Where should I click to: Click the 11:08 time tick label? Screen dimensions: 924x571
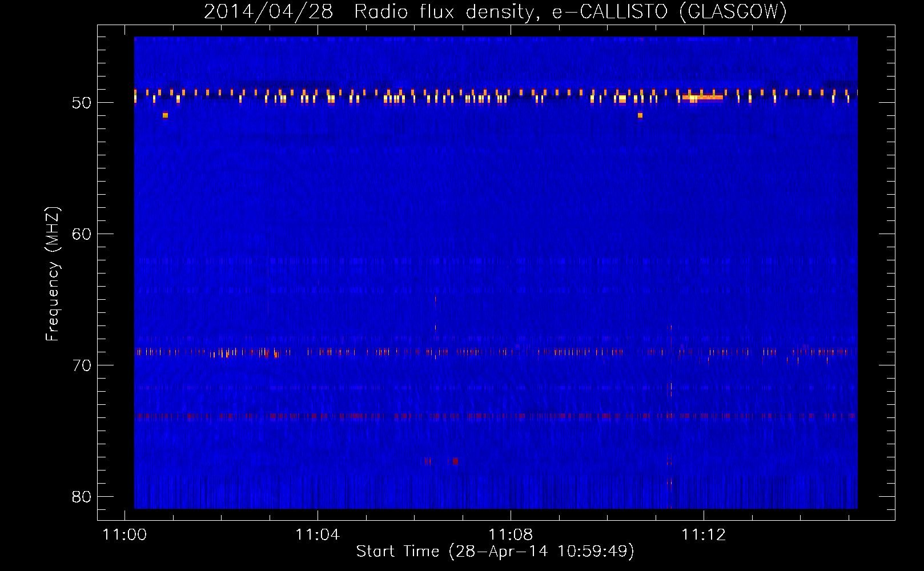511,534
